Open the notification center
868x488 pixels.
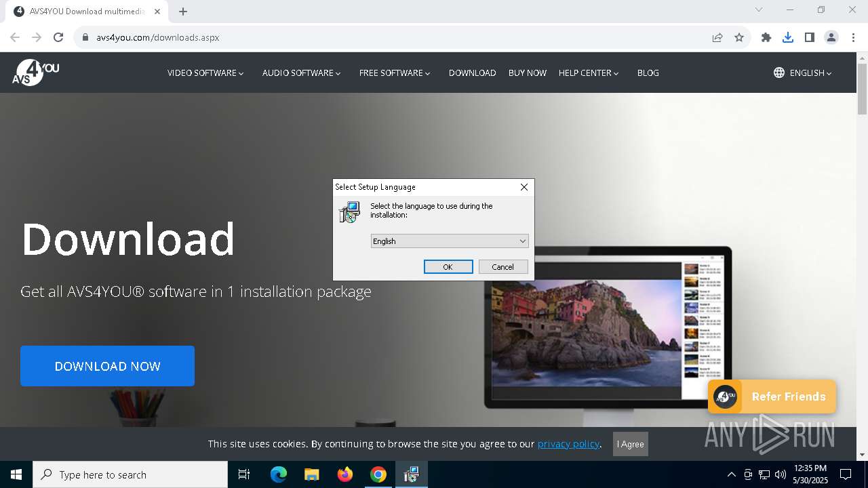click(x=846, y=474)
